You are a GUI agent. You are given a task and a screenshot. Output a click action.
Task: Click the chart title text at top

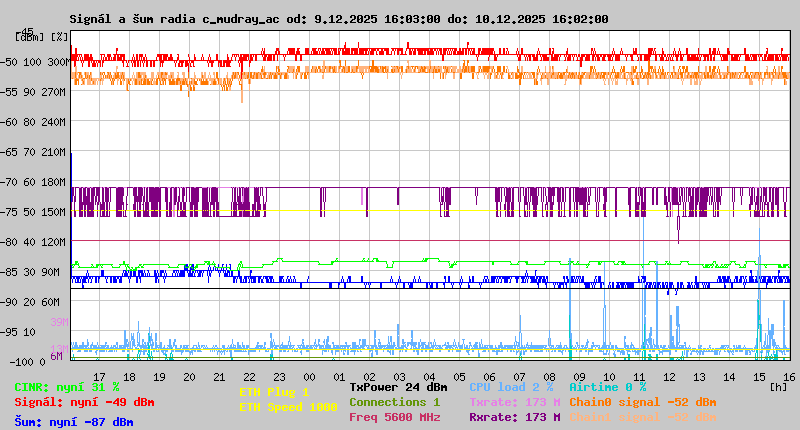(x=338, y=19)
